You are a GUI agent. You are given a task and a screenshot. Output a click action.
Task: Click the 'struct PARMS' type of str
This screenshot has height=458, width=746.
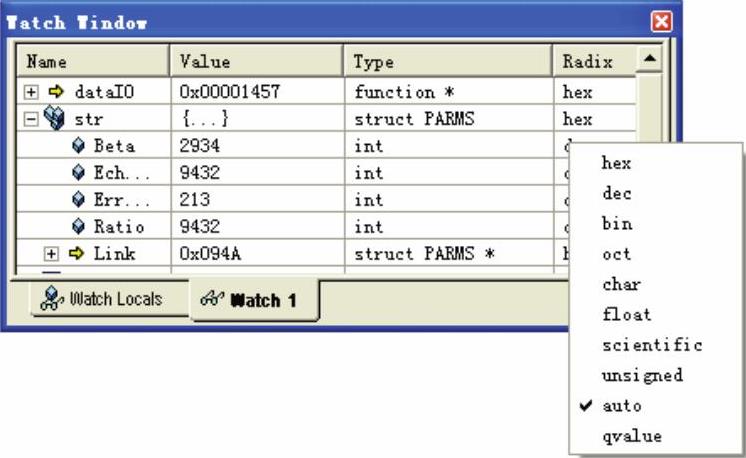pos(414,119)
